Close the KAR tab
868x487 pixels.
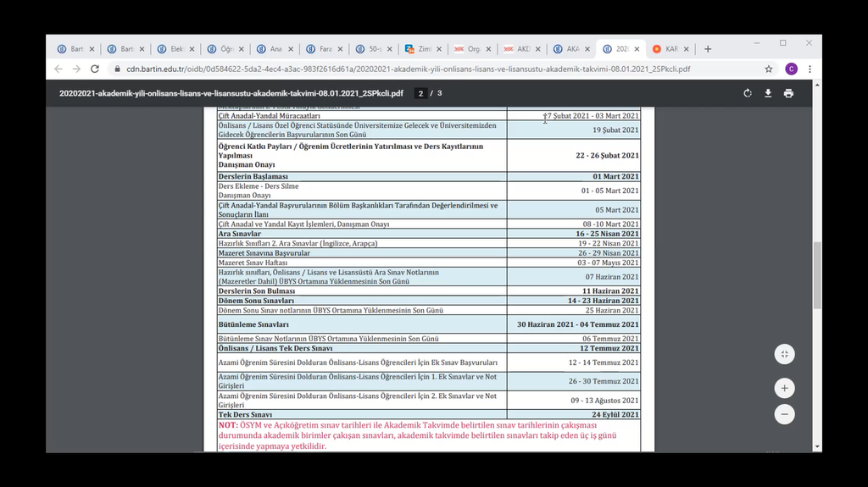pos(686,49)
